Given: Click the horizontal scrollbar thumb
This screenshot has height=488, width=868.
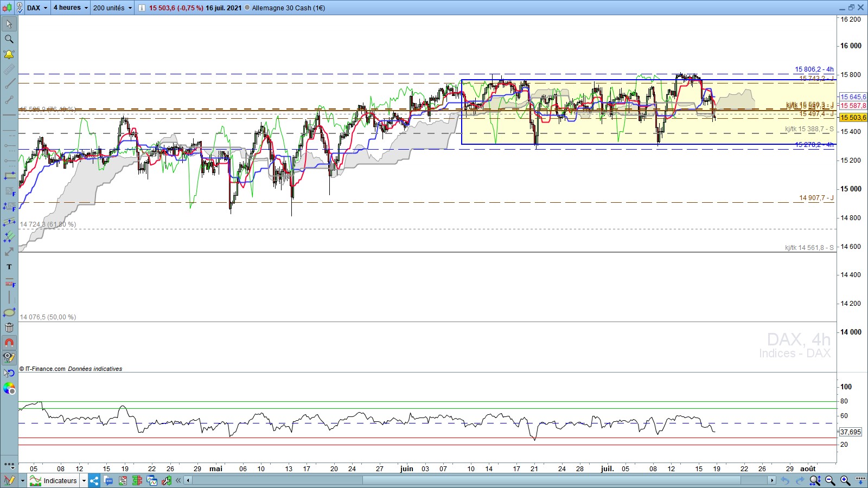Looking at the screenshot, I should click(551, 480).
